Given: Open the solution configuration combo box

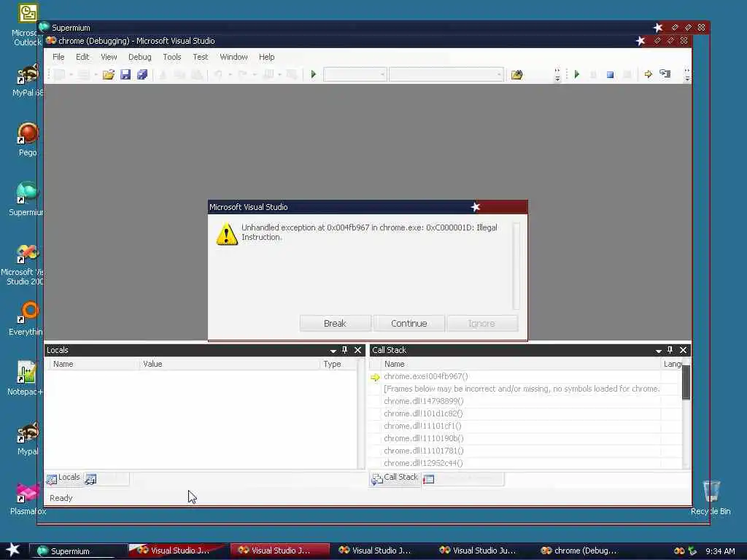Looking at the screenshot, I should click(x=355, y=74).
